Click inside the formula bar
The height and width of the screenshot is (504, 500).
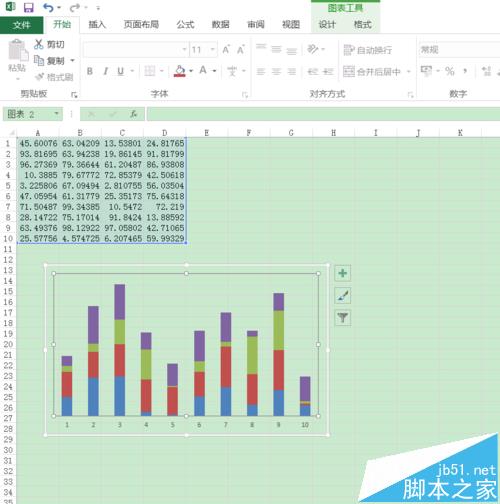323,114
